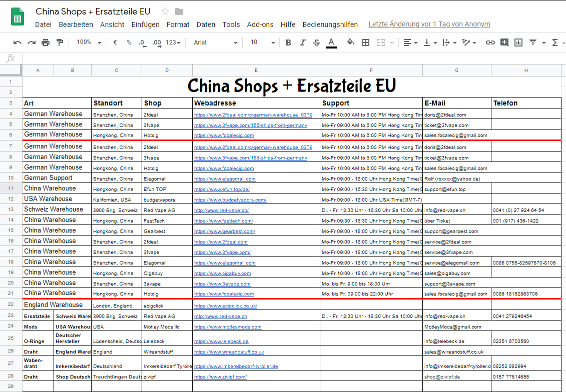
Task: Increase decimal places
Action: click(156, 42)
